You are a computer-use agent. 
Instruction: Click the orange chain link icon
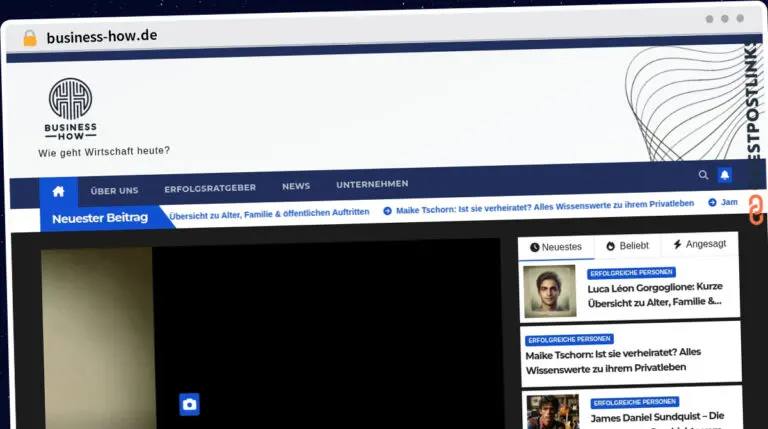point(756,210)
